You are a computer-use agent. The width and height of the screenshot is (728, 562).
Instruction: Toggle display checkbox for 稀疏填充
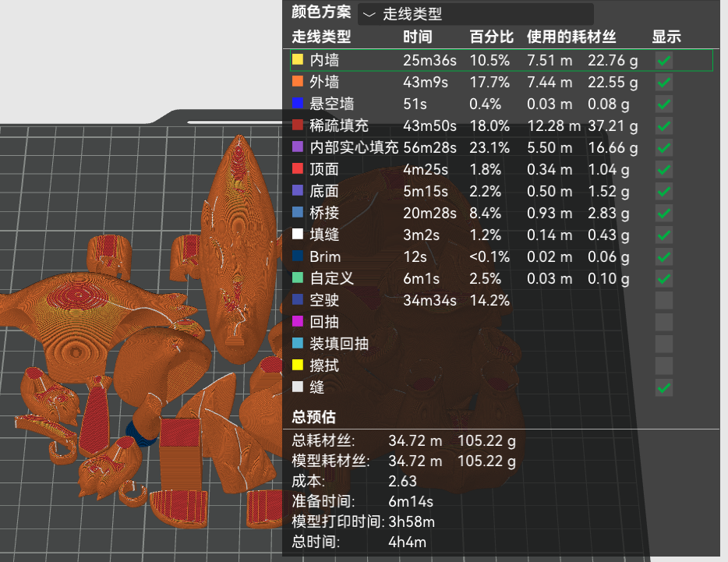click(x=664, y=125)
